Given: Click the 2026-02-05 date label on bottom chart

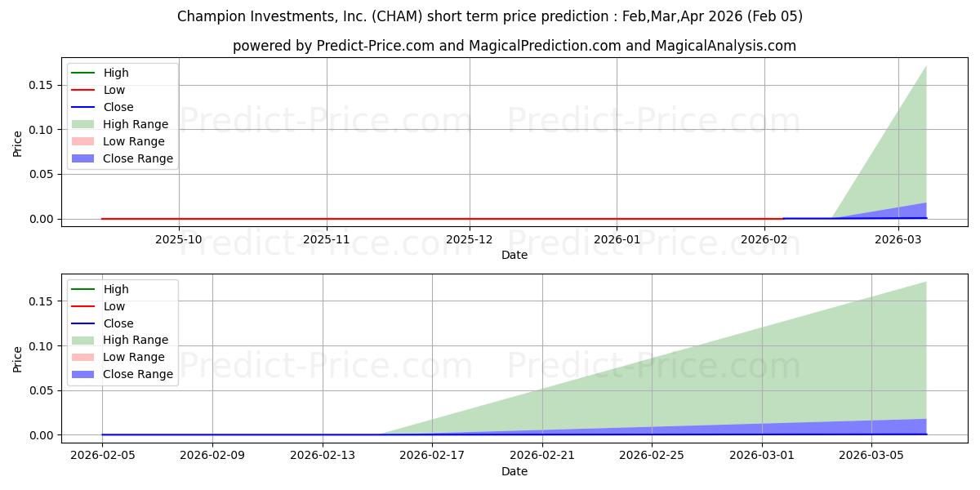Looking at the screenshot, I should click(x=102, y=456).
